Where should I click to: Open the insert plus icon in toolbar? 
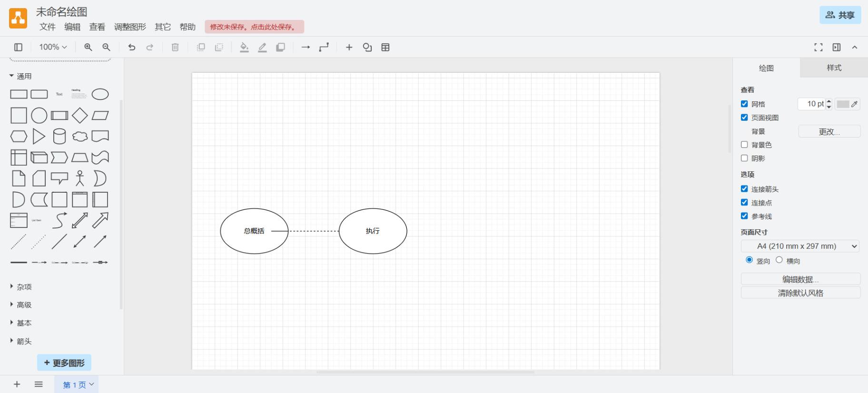[349, 47]
